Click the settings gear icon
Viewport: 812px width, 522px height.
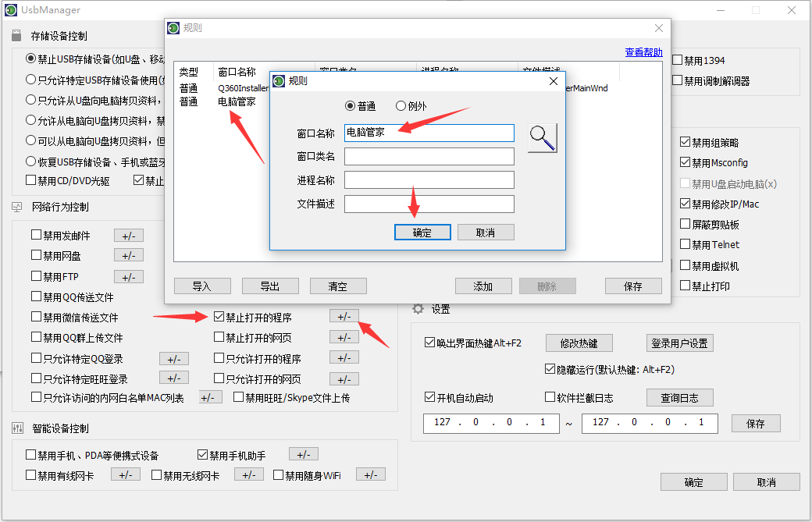418,309
